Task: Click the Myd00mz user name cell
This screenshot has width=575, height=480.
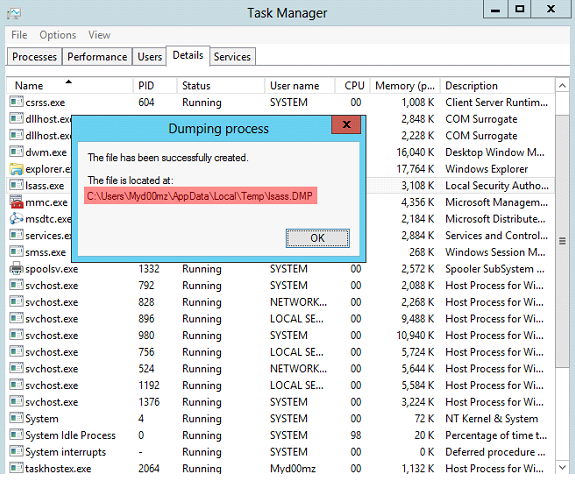Action: (293, 468)
